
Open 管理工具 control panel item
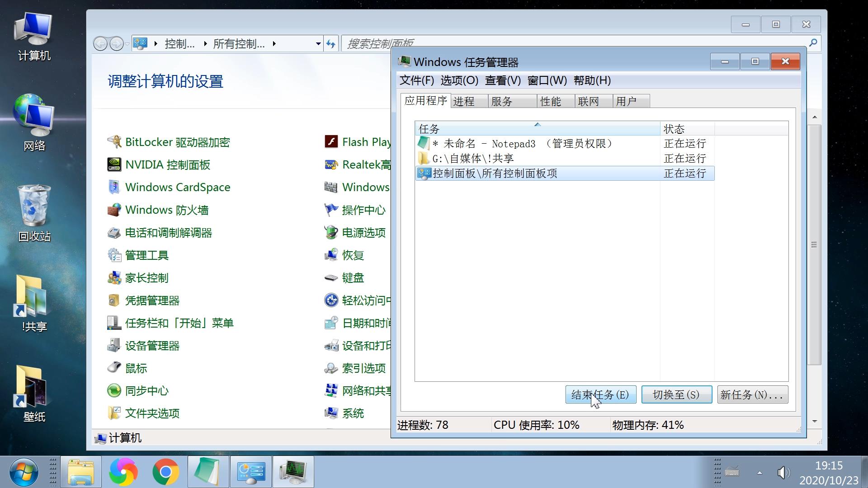(x=147, y=255)
